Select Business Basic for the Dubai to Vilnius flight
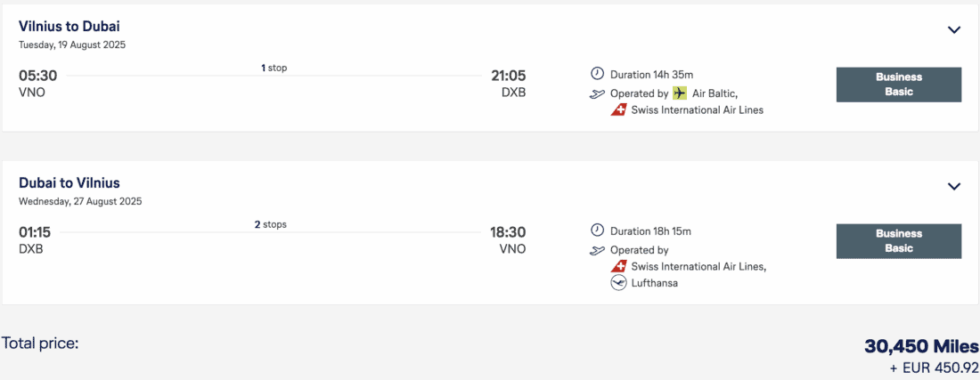 (898, 241)
